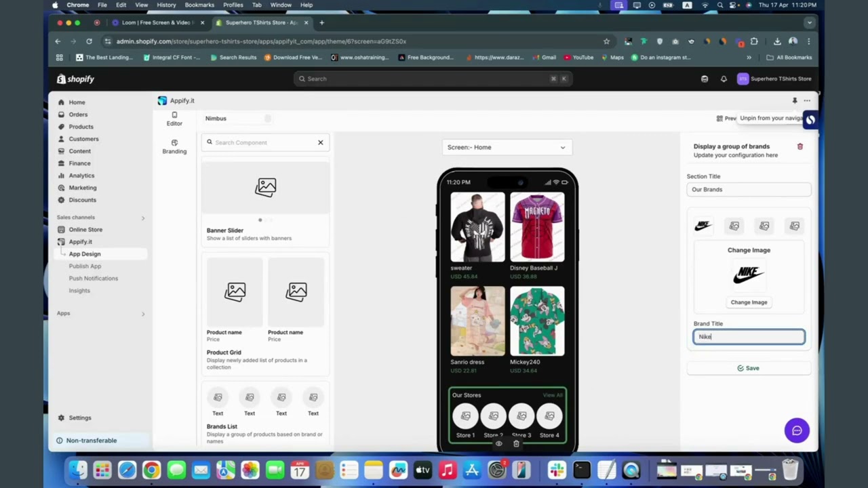Open Customers in Shopify sidebar
The image size is (868, 488).
(x=83, y=139)
